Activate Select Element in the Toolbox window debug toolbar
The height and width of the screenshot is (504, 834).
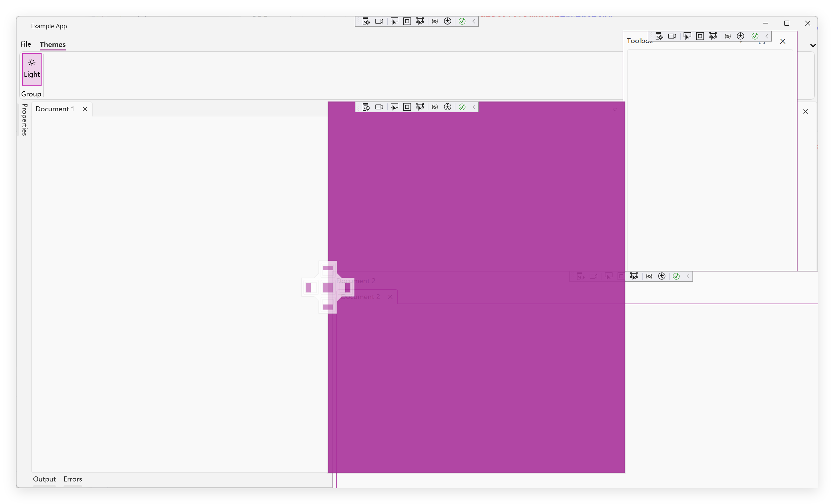coord(687,36)
